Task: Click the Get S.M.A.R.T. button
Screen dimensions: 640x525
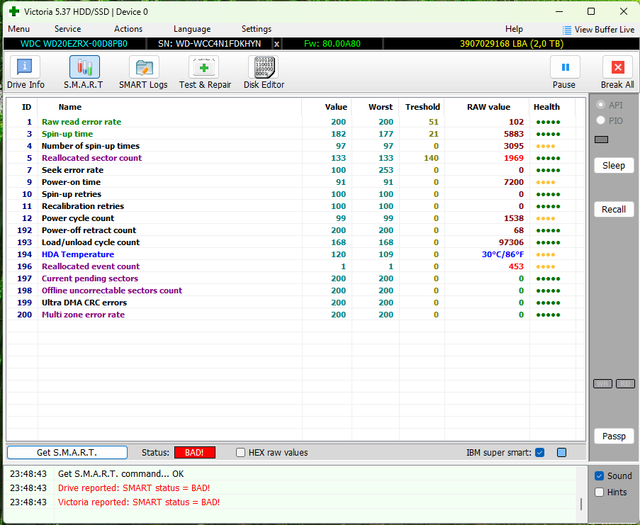Action: pyautogui.click(x=67, y=452)
